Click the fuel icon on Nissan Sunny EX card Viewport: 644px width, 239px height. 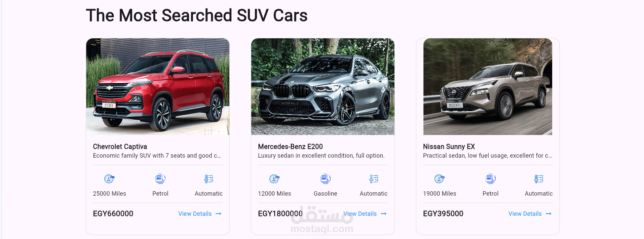click(491, 179)
